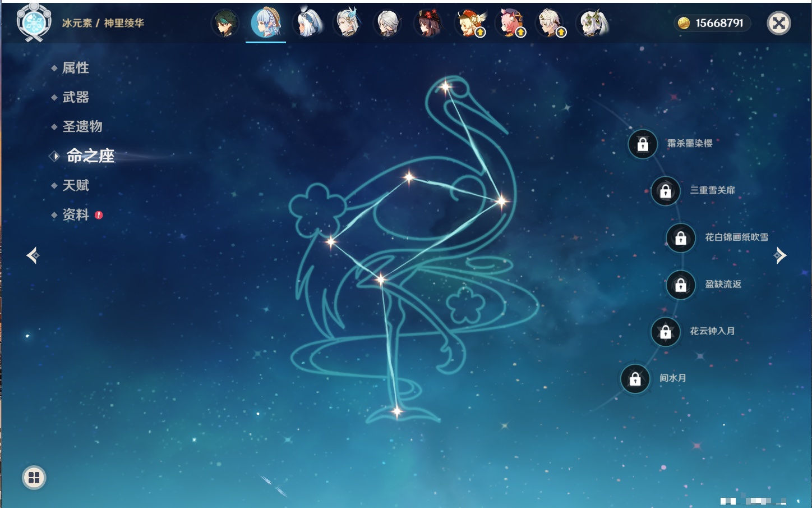Open 资料 profile with red alert
Viewport: 812px width, 508px height.
pos(75,214)
